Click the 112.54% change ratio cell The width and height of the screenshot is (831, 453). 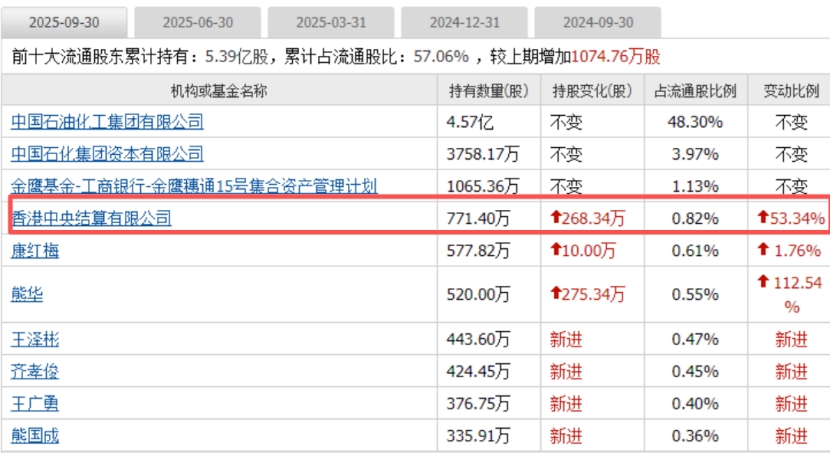(790, 295)
